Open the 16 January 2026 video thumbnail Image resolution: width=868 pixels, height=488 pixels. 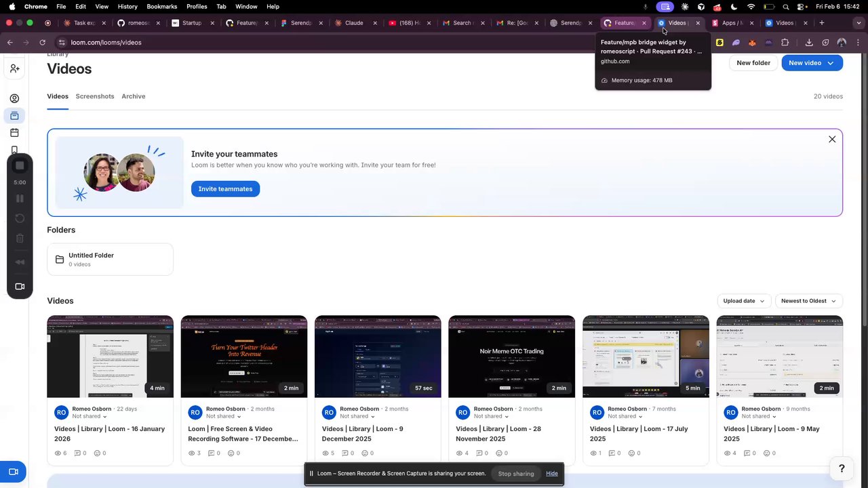110,357
